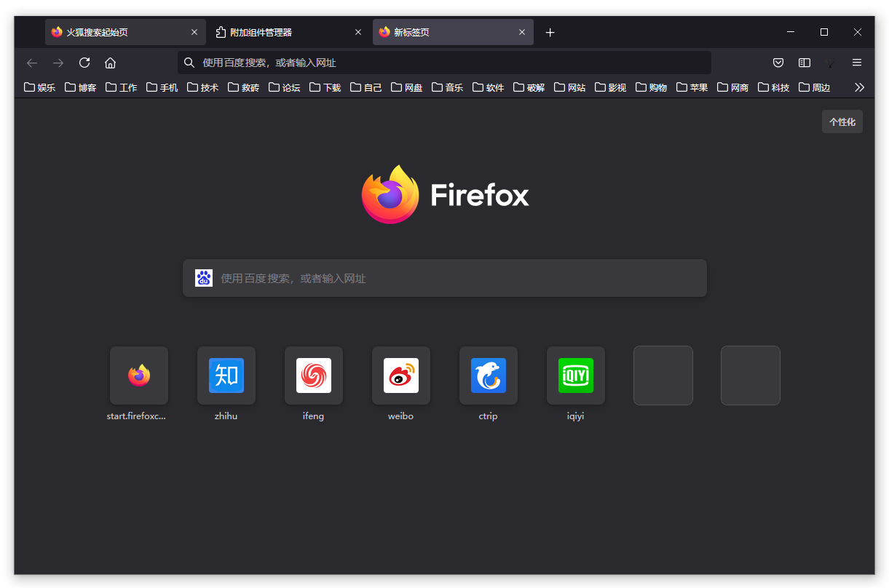Open the iqiyi shortcut
This screenshot has width=889, height=588.
pyautogui.click(x=576, y=376)
